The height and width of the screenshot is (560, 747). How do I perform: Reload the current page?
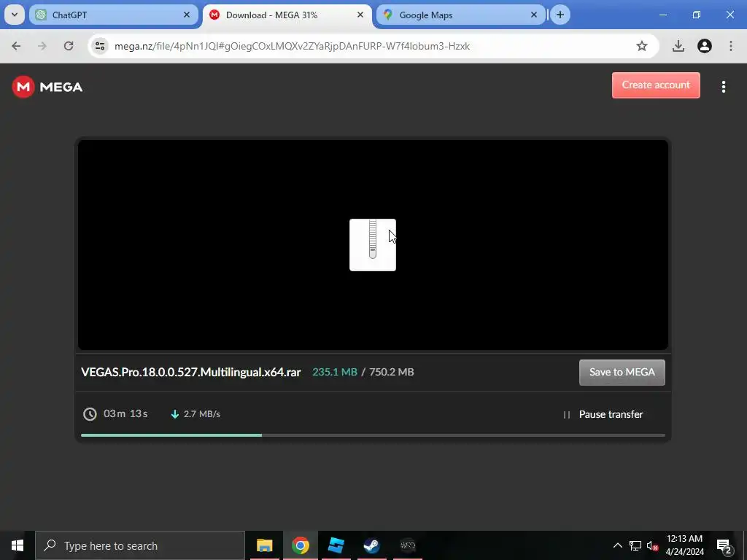[x=69, y=46]
